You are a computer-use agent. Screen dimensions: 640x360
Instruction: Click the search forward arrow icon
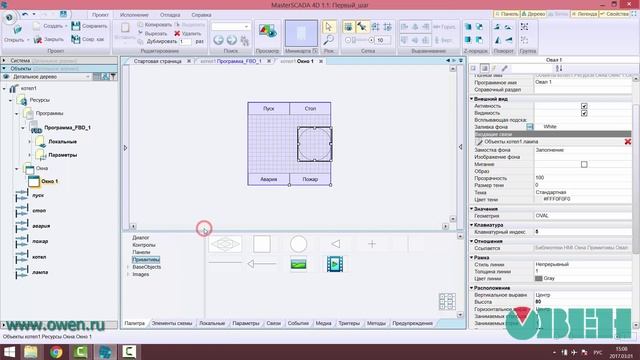point(231,40)
